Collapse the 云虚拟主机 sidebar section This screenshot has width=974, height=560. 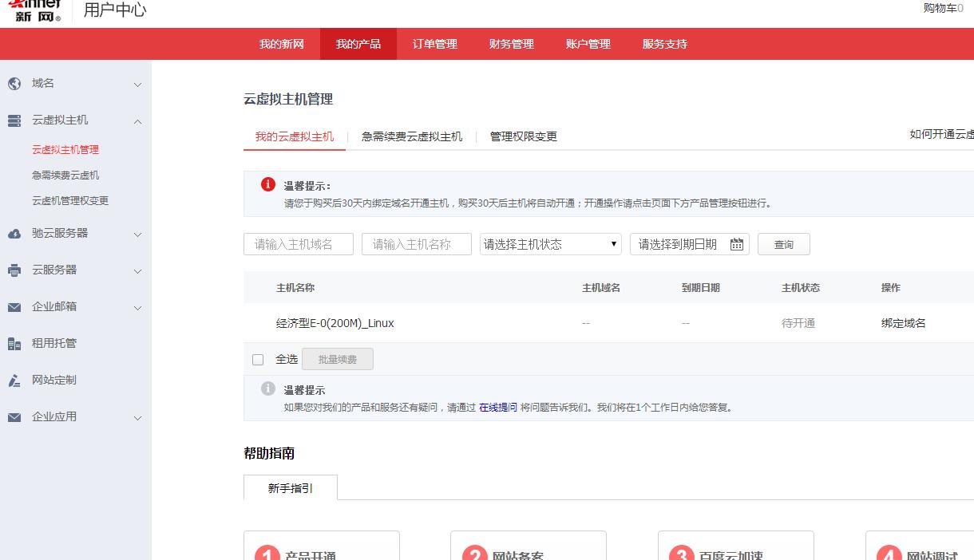pos(137,120)
